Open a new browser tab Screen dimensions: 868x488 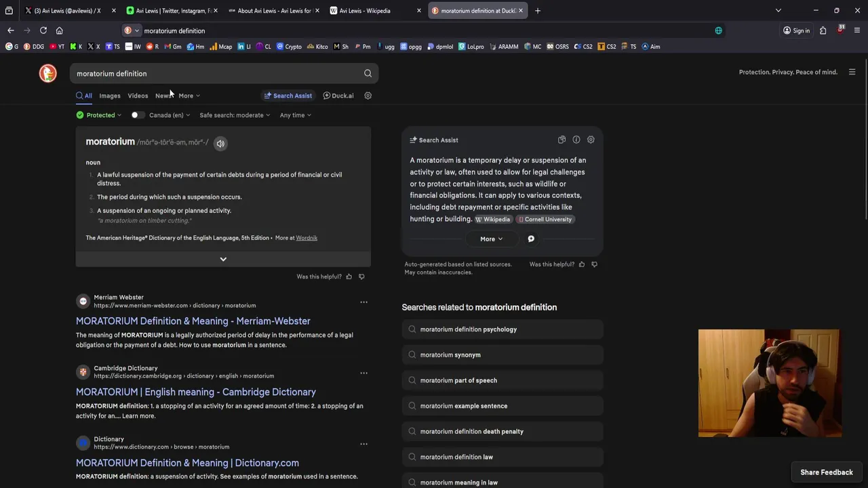tap(538, 11)
